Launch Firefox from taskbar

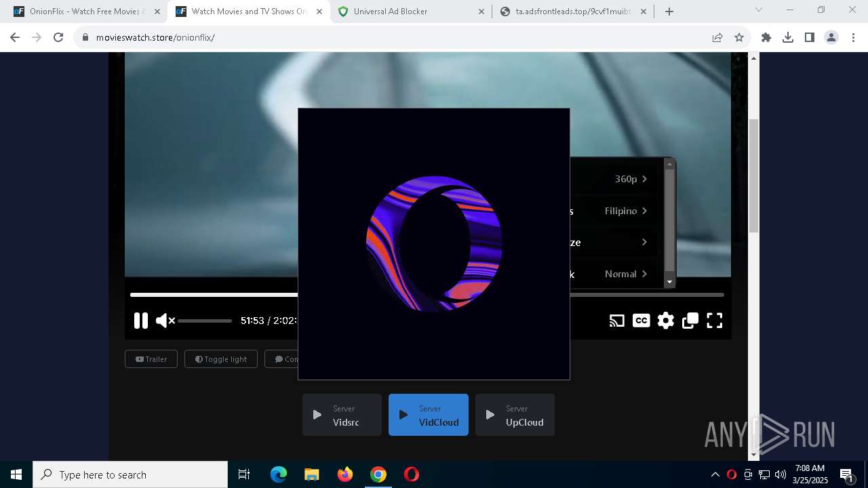tap(345, 474)
